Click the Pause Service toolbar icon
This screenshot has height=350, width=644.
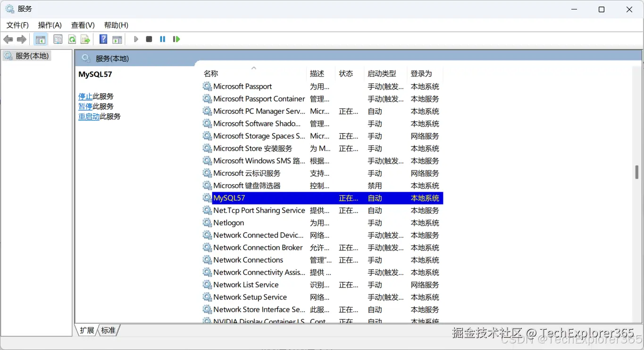pos(162,39)
